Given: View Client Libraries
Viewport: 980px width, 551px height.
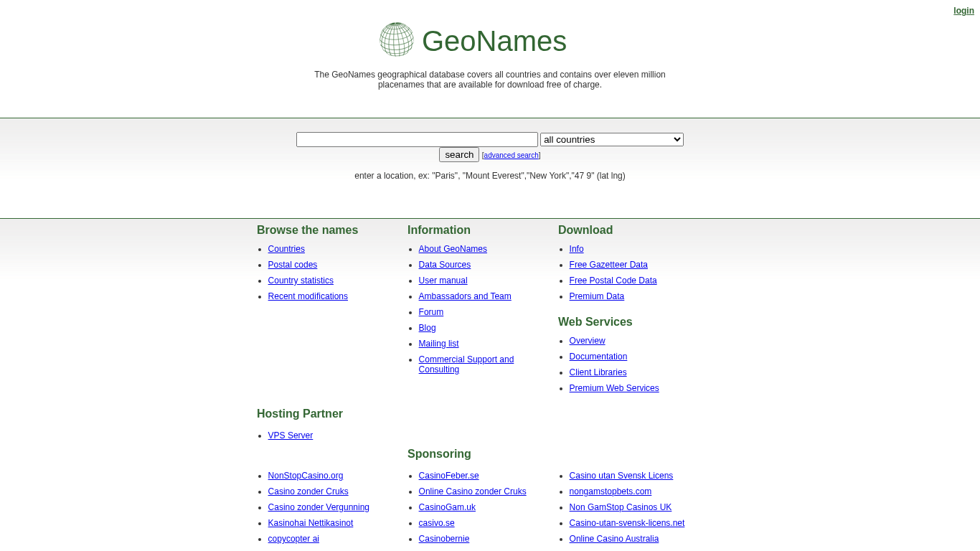Looking at the screenshot, I should click(x=598, y=372).
